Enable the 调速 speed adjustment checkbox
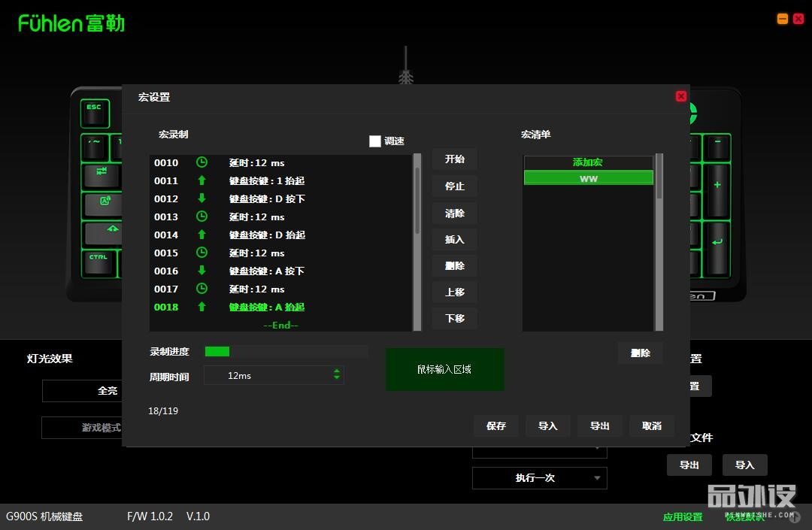 click(374, 141)
